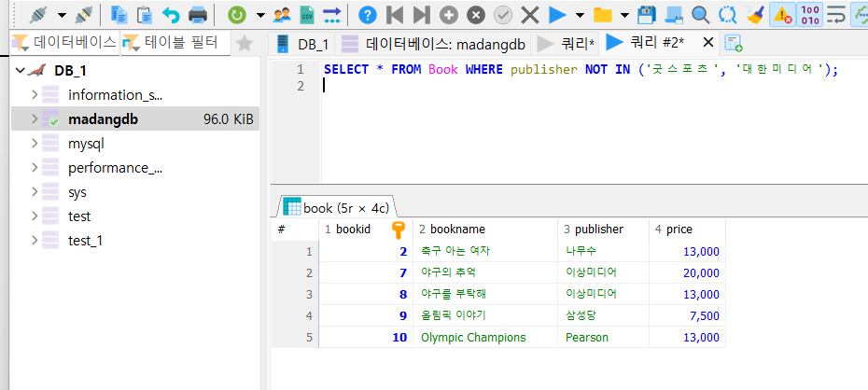This screenshot has height=390, width=868.
Task: Expand the madangdb database node
Action: 35,118
